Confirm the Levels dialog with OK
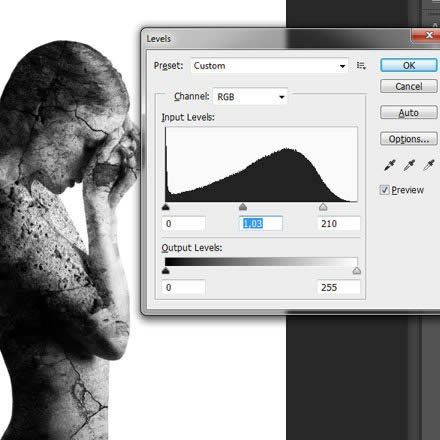Screen dimensions: 440x440 click(409, 65)
